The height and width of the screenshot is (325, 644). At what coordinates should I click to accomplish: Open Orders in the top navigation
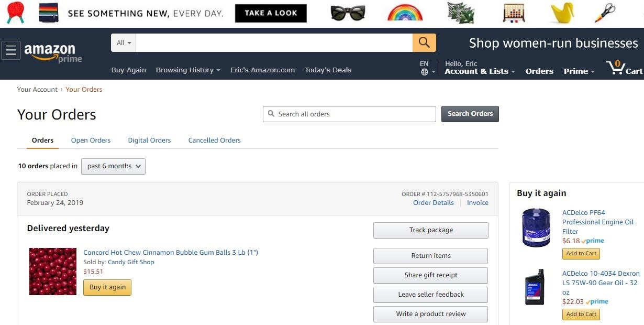[x=539, y=71]
